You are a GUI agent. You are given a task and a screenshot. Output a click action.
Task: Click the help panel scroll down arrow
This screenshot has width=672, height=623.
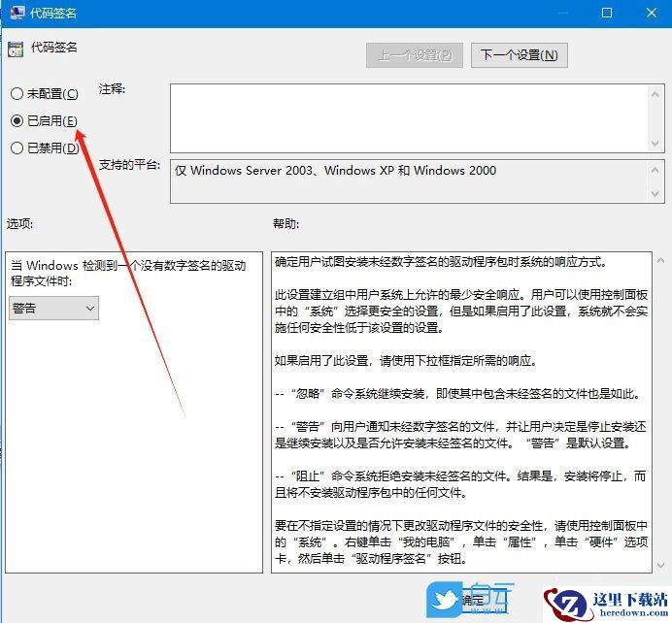[661, 566]
